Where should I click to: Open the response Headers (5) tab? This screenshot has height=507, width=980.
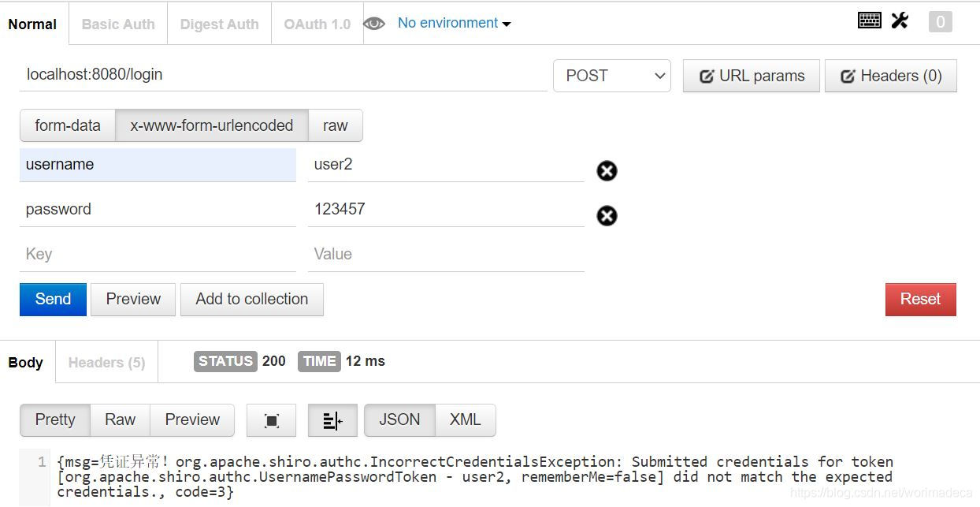click(106, 363)
